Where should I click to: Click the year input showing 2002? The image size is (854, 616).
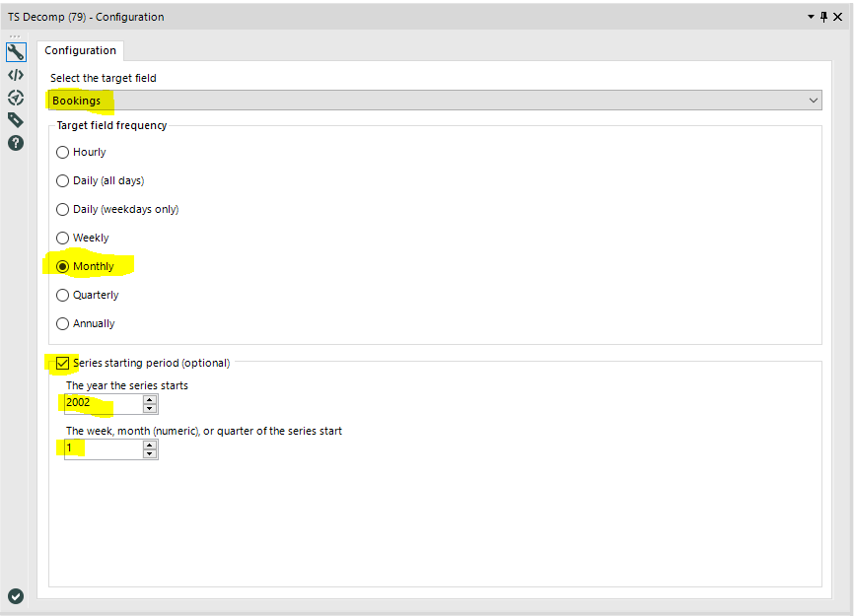pos(99,403)
